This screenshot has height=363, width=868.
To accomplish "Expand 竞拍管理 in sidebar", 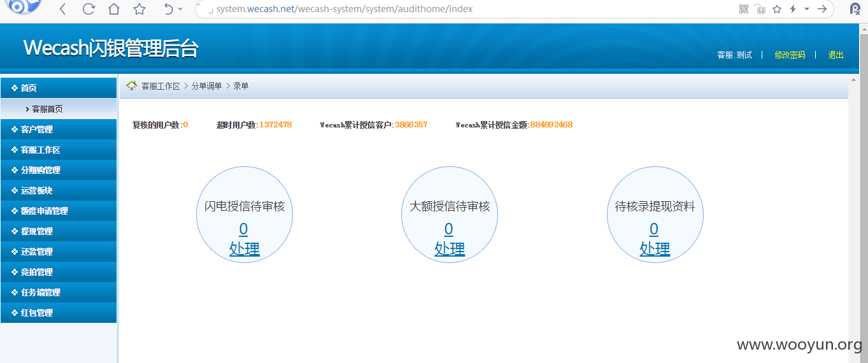I will tap(59, 272).
